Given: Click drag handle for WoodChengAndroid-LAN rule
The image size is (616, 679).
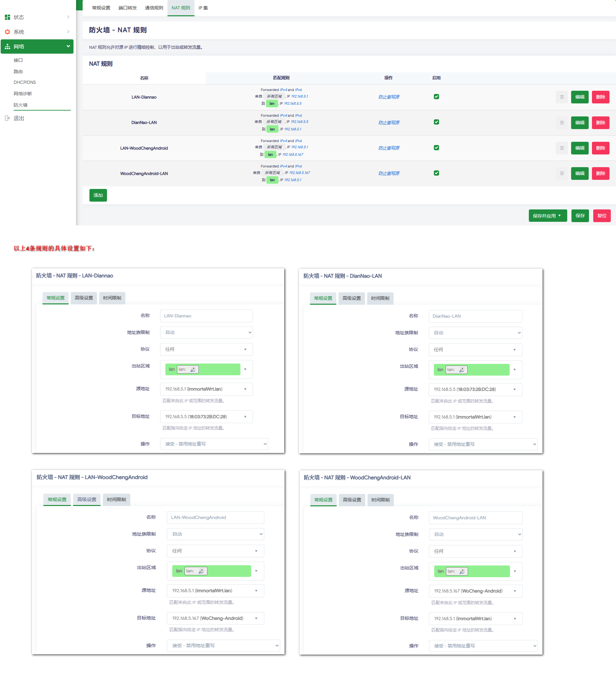Looking at the screenshot, I should [x=561, y=173].
